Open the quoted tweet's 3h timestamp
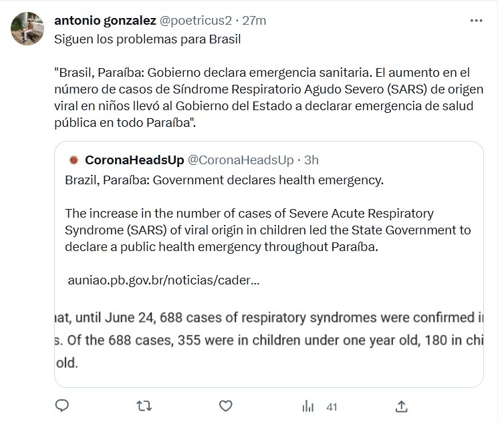This screenshot has width=504, height=422. click(x=311, y=160)
